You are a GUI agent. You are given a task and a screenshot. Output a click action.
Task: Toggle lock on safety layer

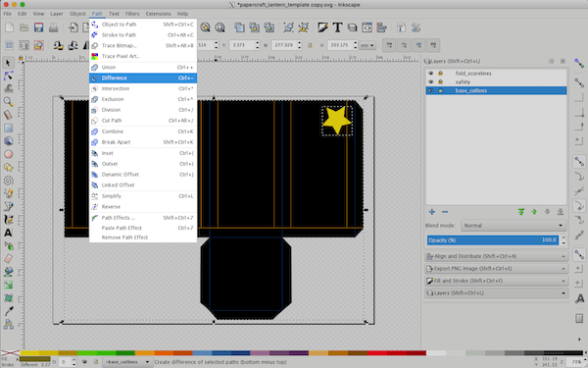point(441,81)
